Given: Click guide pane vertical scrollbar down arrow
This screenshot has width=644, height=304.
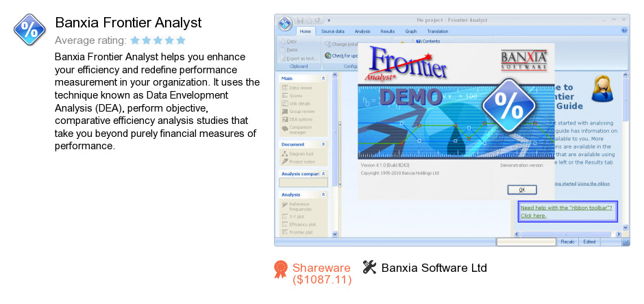Looking at the screenshot, I should coord(625,227).
